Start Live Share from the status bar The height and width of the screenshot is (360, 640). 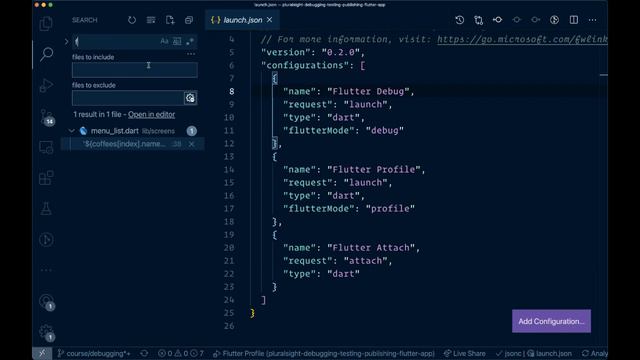tap(464, 353)
